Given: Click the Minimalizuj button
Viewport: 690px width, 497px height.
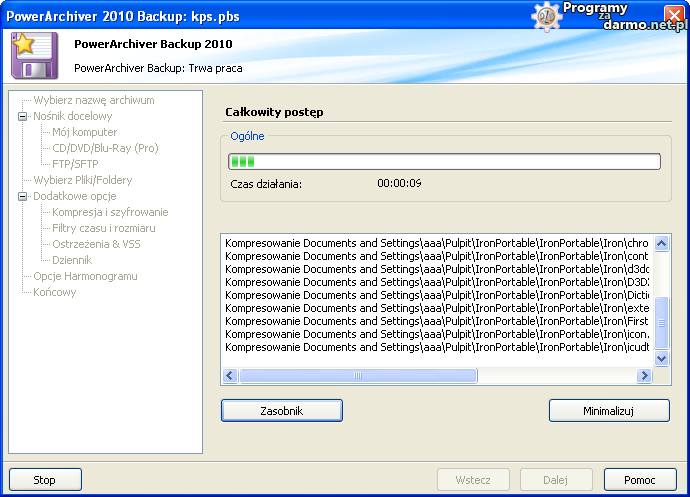Looking at the screenshot, I should click(609, 411).
